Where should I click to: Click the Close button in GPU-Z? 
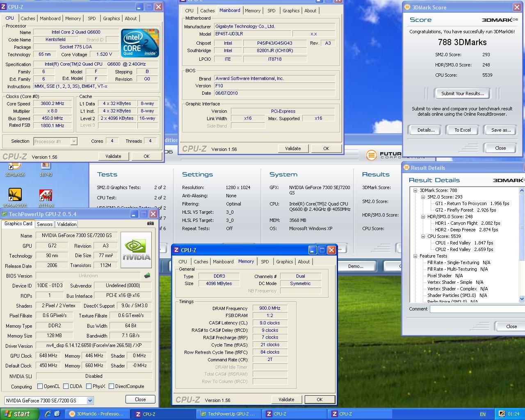coord(140,399)
